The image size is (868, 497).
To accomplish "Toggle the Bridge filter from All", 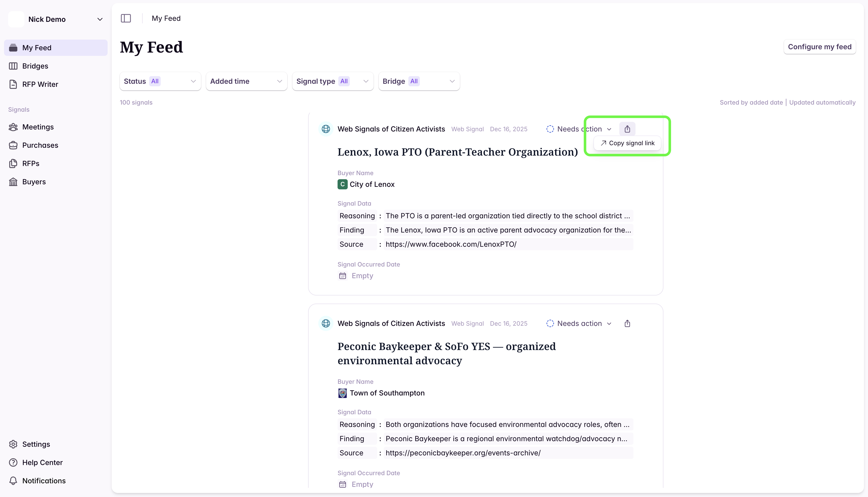I will click(x=419, y=81).
